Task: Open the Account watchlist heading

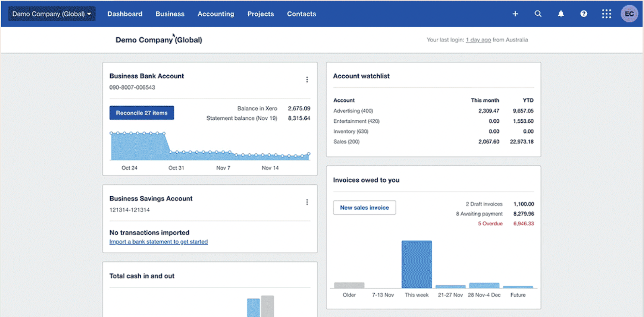Action: tap(361, 76)
